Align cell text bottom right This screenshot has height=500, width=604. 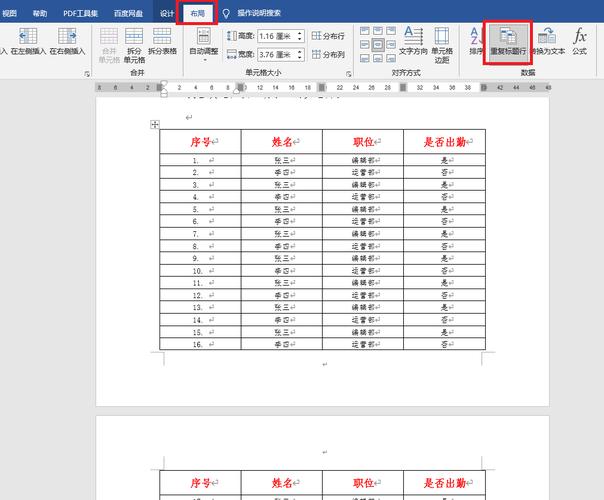(391, 58)
